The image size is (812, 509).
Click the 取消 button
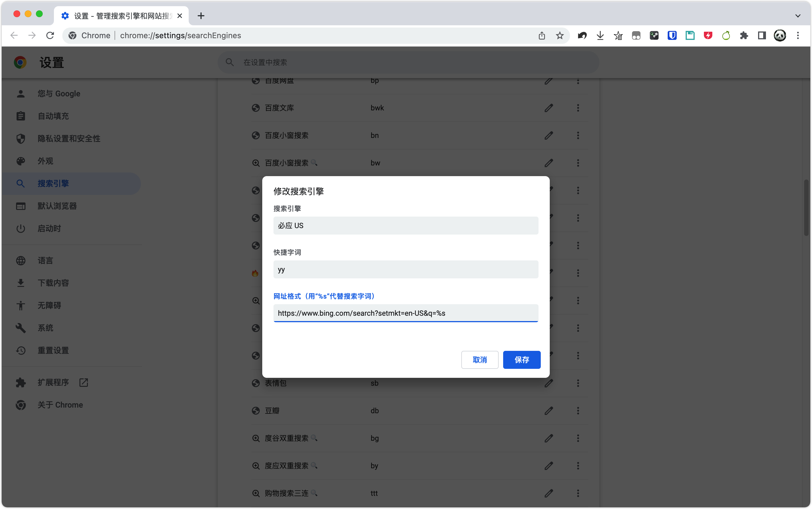click(x=479, y=360)
